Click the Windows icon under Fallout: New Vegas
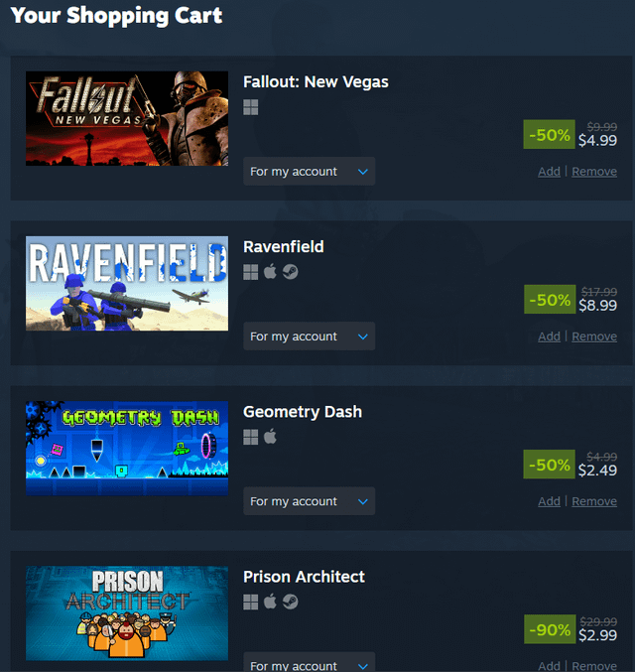 coord(251,107)
